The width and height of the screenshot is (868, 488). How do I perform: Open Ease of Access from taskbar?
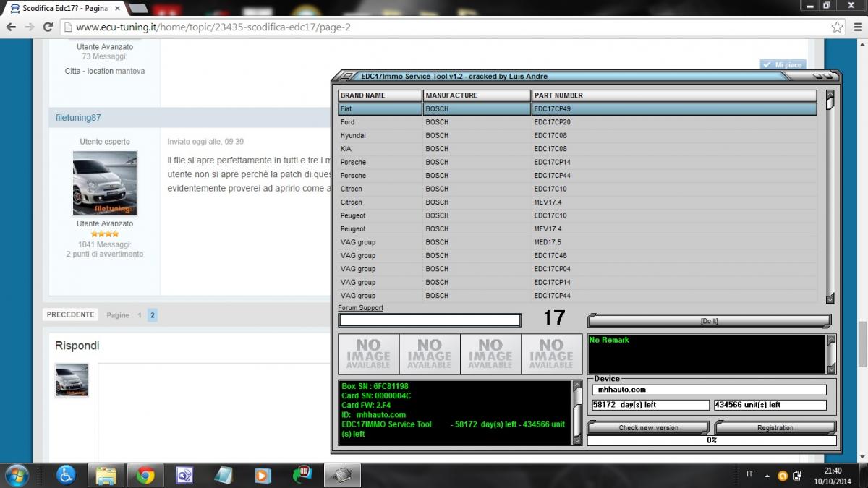pos(66,475)
